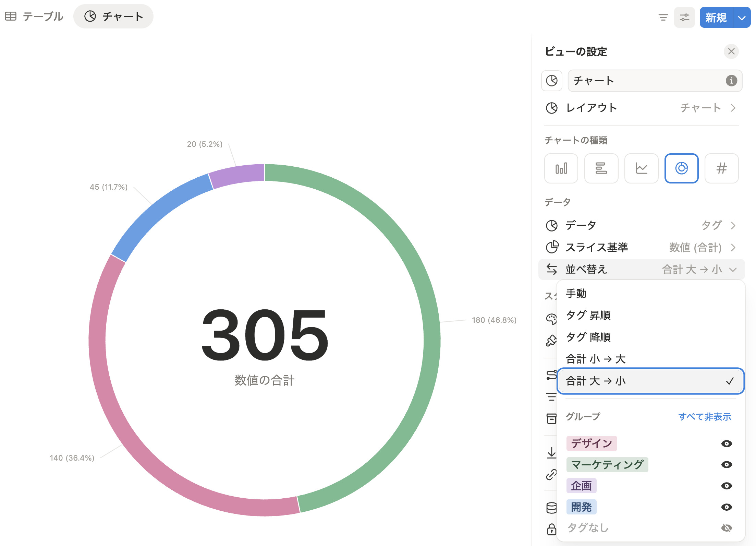Switch to the line chart type
Image resolution: width=756 pixels, height=546 pixels.
click(641, 168)
